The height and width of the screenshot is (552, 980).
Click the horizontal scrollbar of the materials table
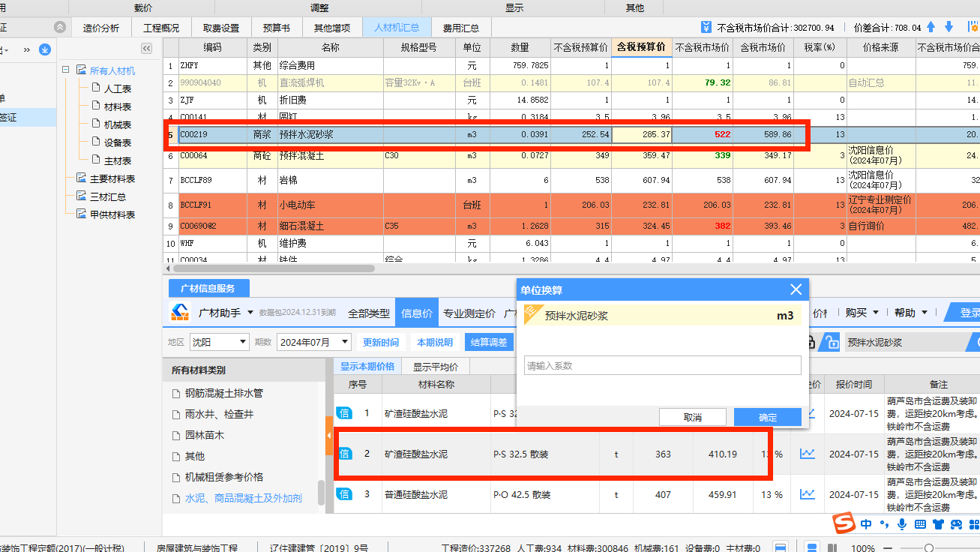274,268
